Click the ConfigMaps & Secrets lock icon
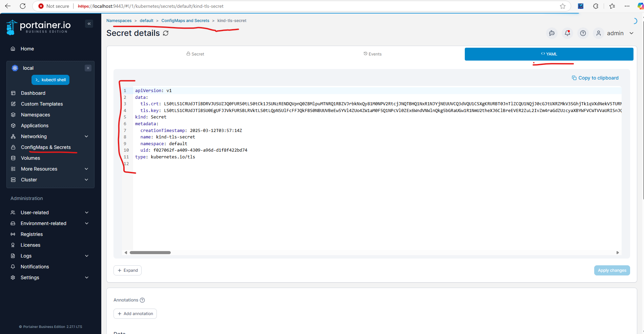Viewport: 644px width, 334px height. click(13, 147)
